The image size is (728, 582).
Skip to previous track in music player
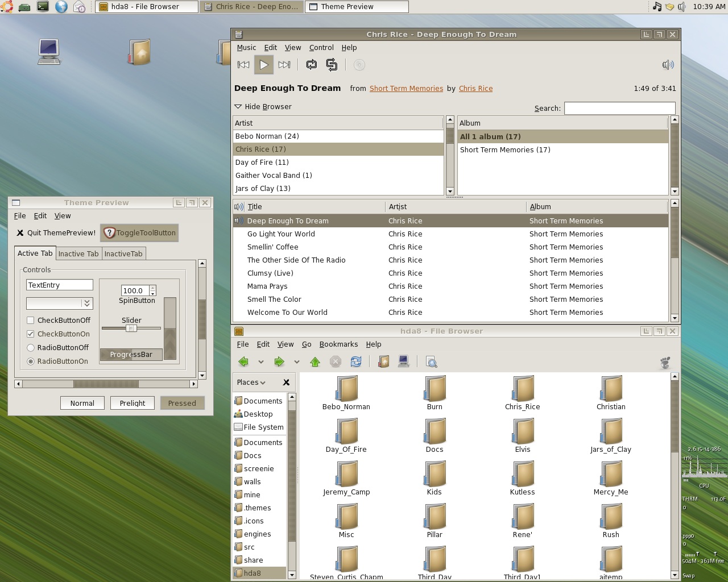(243, 65)
